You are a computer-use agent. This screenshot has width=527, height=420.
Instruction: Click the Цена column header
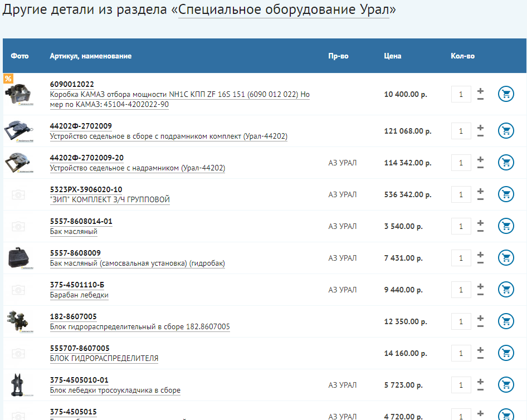point(392,56)
